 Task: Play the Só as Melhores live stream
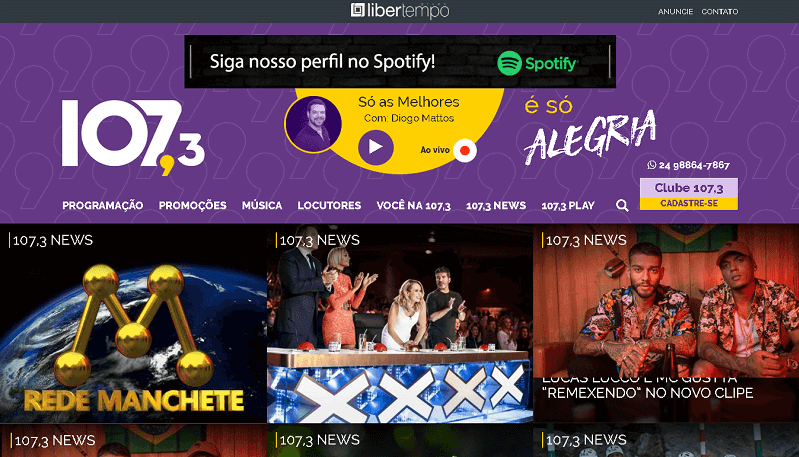(376, 147)
